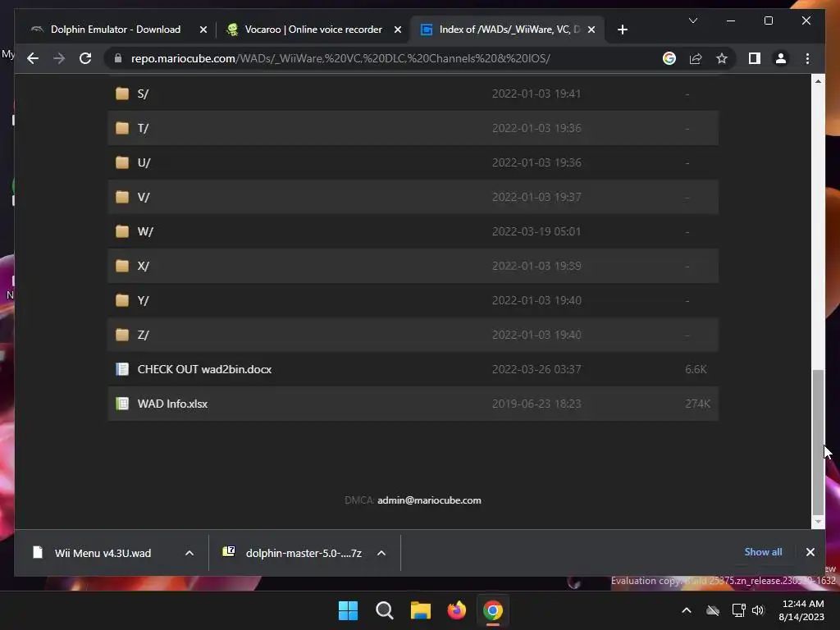Open the W/ folder

click(145, 231)
